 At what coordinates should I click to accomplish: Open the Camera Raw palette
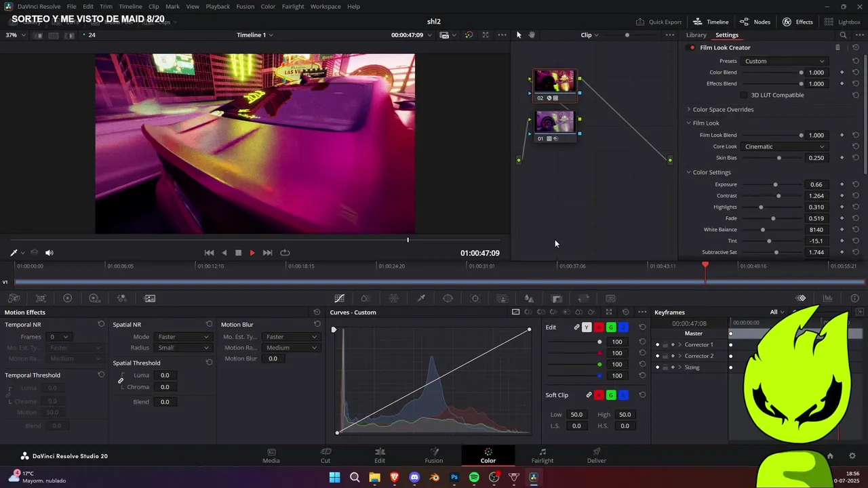(14, 298)
